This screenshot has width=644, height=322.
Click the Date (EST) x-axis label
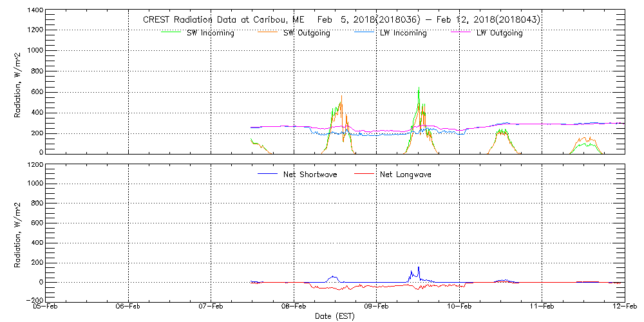(x=335, y=316)
